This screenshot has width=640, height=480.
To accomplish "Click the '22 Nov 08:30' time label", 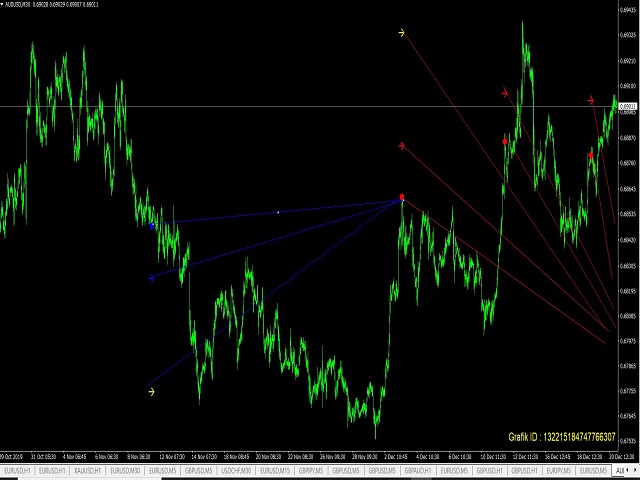I will 300,456.
